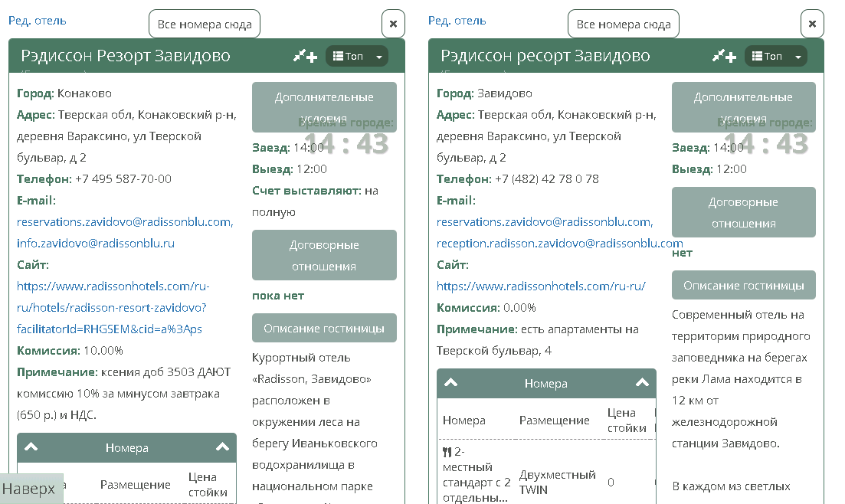Click left chevron in left card's Номера header
Screen dimensions: 845x504
[x=31, y=447]
